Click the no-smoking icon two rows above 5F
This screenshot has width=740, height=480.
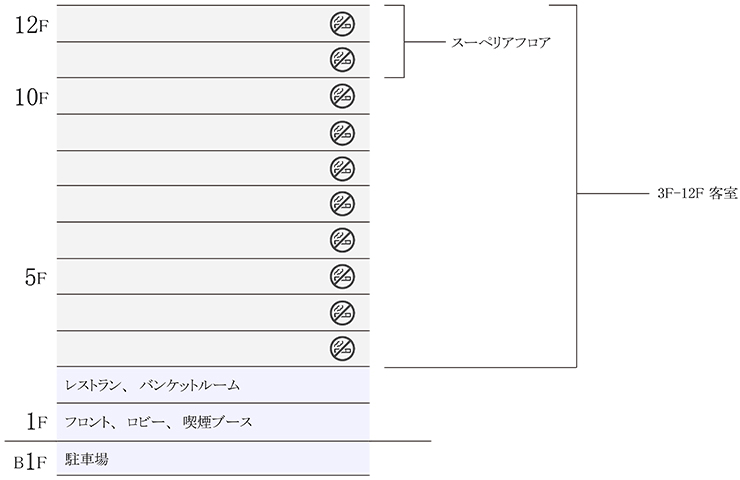[x=342, y=204]
